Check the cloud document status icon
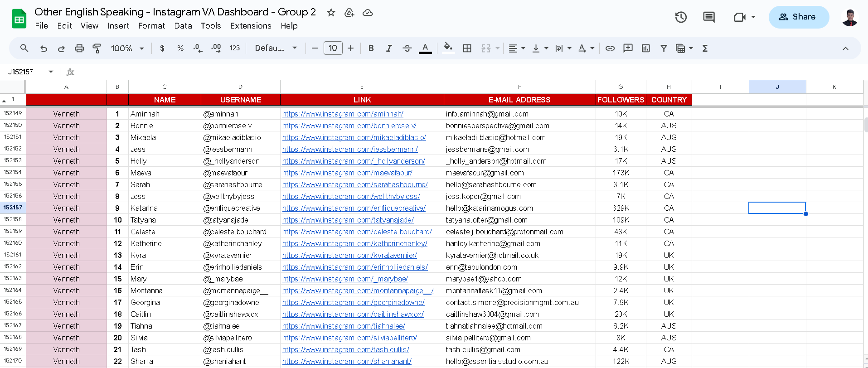Screen dimensions: 868x368 (368, 13)
